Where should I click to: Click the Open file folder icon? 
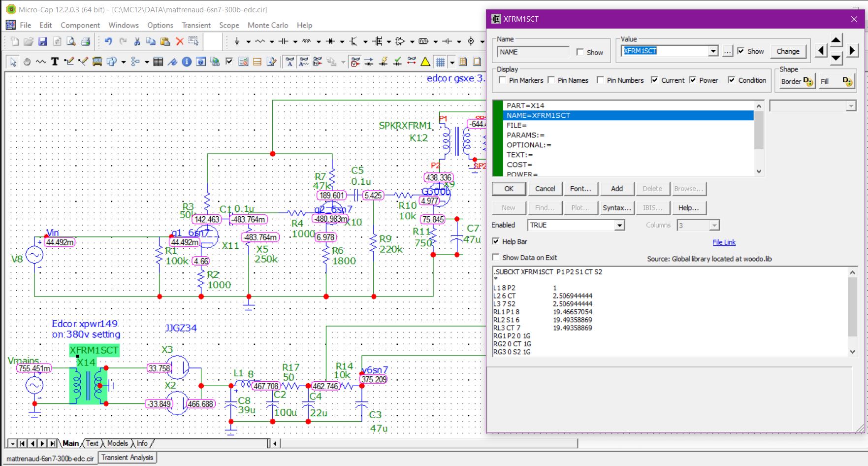[x=29, y=41]
